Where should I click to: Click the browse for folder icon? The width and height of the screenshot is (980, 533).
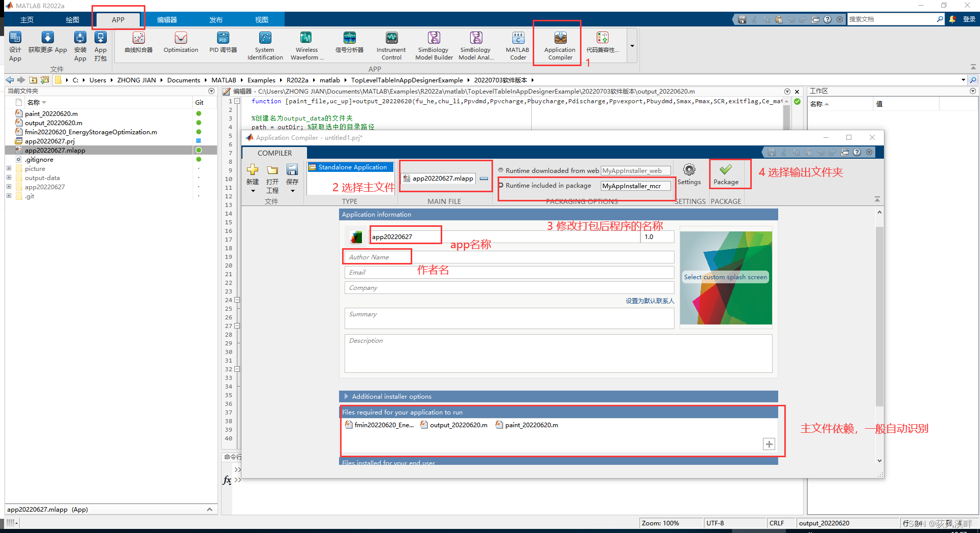(x=45, y=80)
